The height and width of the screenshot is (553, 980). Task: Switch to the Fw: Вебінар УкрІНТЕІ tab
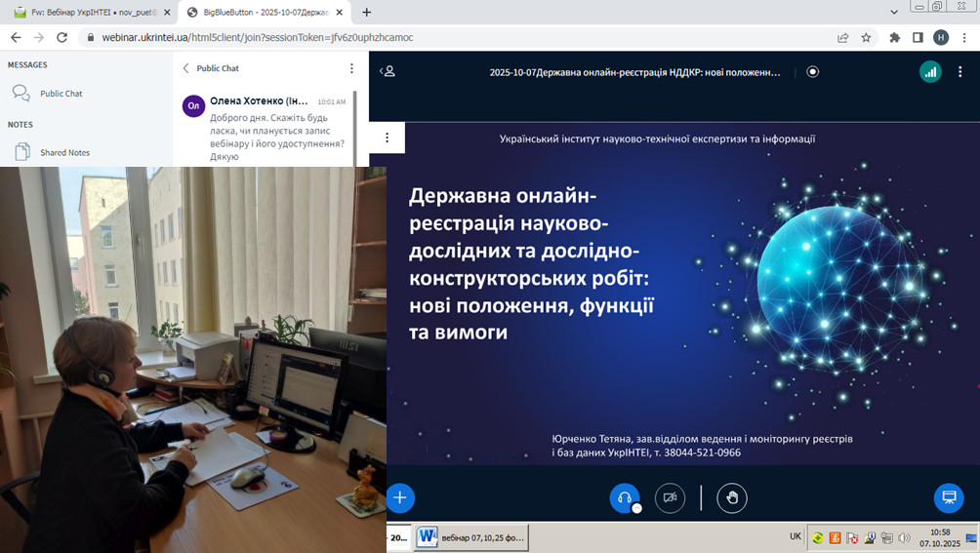(86, 12)
